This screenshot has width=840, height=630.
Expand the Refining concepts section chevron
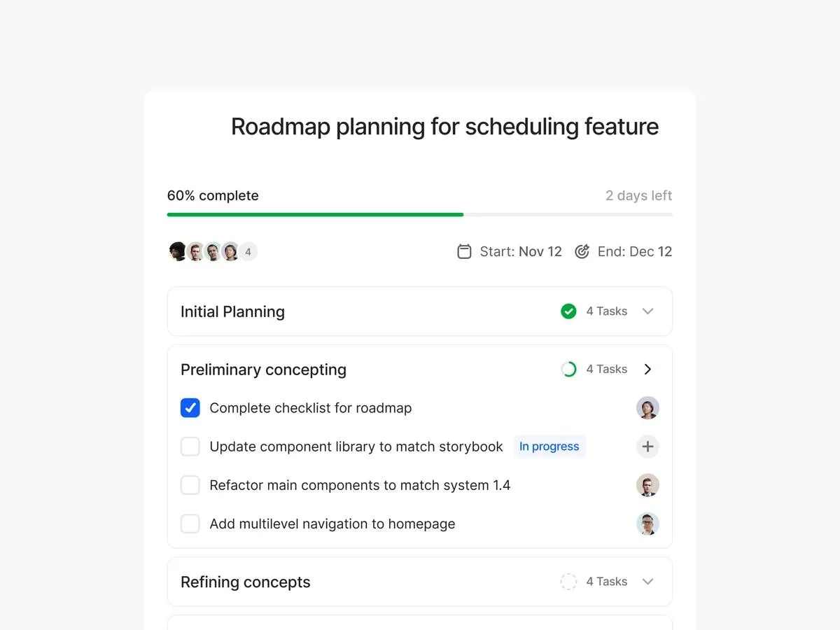click(647, 582)
